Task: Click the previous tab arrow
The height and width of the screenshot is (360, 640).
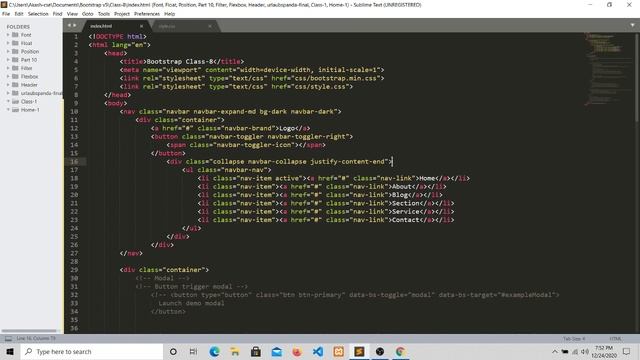Action: tap(69, 25)
